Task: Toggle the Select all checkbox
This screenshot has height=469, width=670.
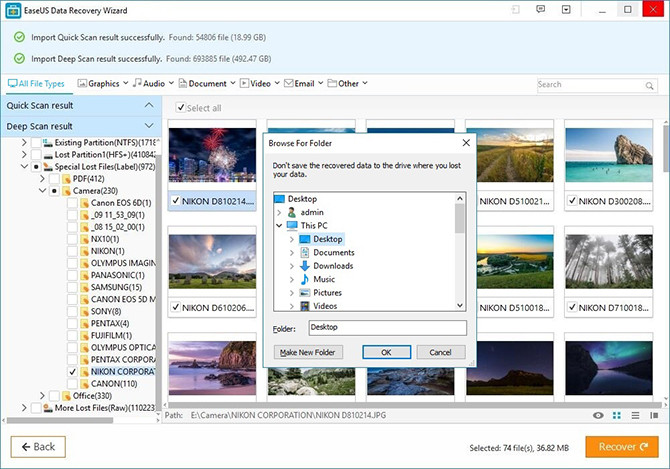Action: (x=181, y=108)
